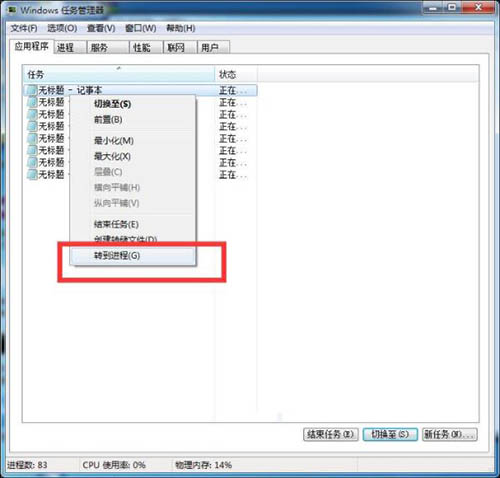The height and width of the screenshot is (478, 500).
Task: Click 进程数: 83 in status bar
Action: (x=27, y=465)
